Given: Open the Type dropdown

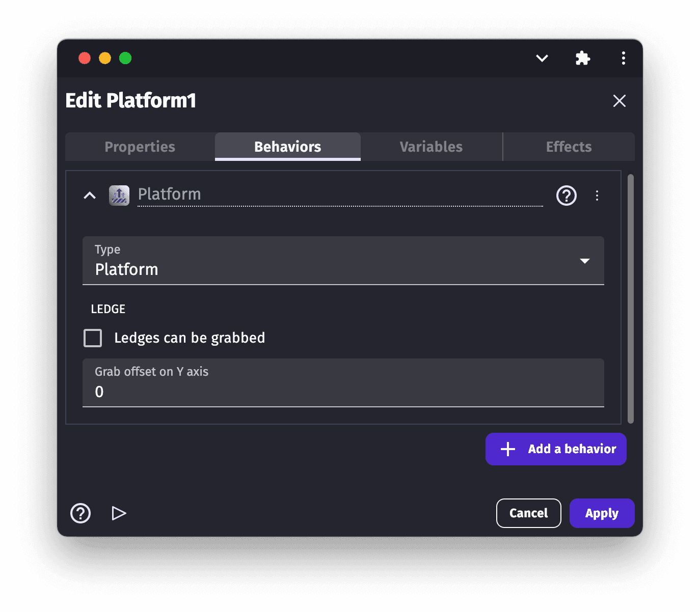Looking at the screenshot, I should tap(343, 261).
